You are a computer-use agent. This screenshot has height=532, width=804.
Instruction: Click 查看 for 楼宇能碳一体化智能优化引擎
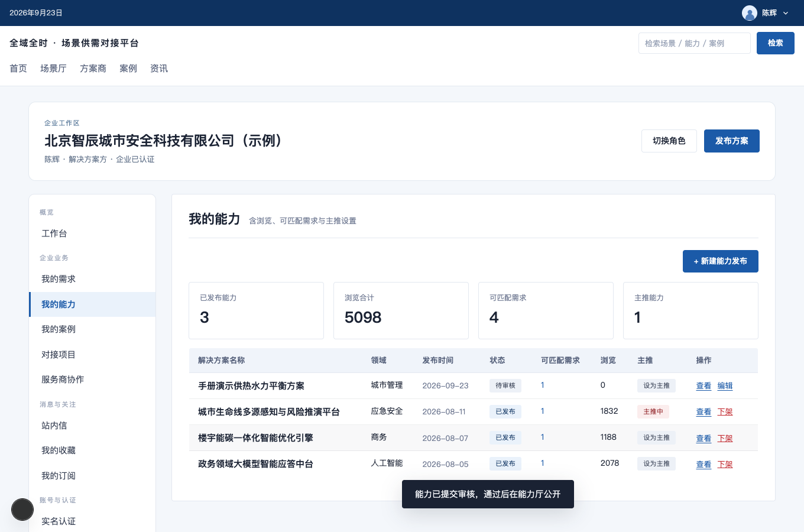coord(703,438)
